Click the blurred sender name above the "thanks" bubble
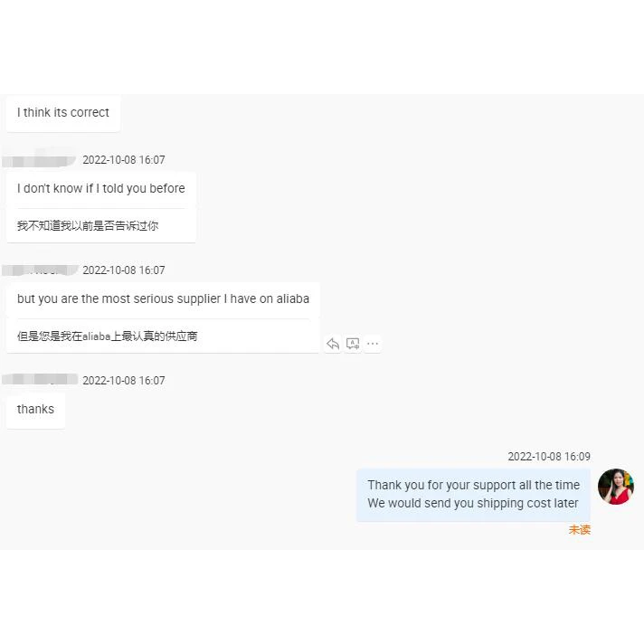The image size is (644, 644). pyautogui.click(x=40, y=379)
